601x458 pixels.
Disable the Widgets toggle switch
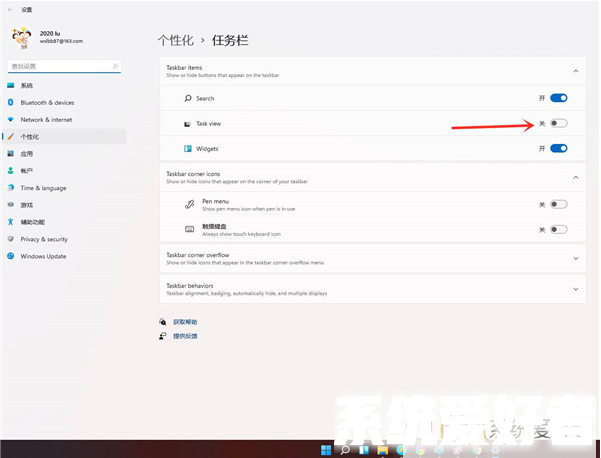[558, 148]
